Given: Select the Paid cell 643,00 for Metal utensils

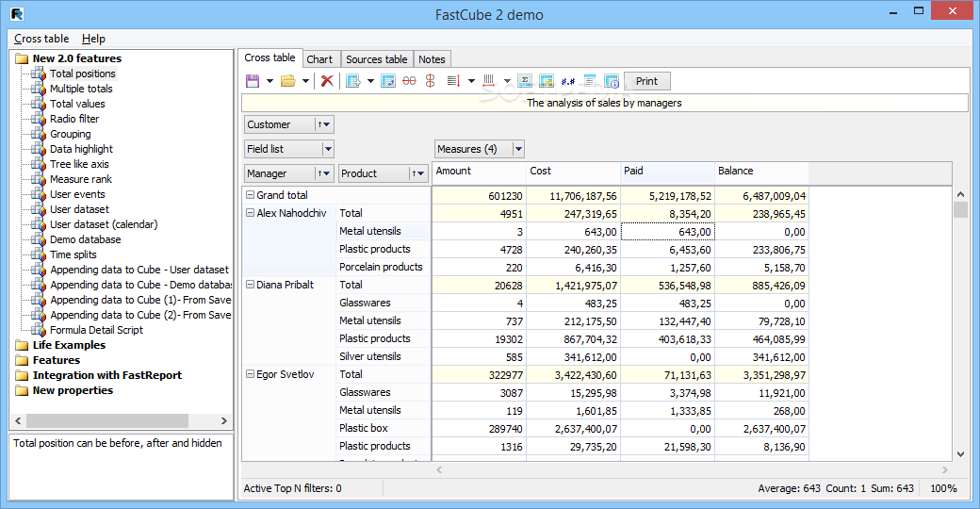Looking at the screenshot, I should [667, 232].
